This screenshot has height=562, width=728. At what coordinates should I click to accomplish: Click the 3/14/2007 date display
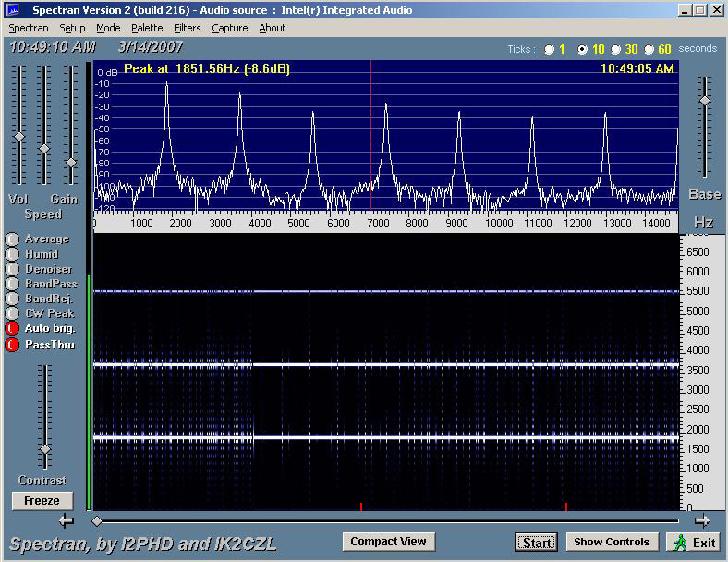point(150,47)
